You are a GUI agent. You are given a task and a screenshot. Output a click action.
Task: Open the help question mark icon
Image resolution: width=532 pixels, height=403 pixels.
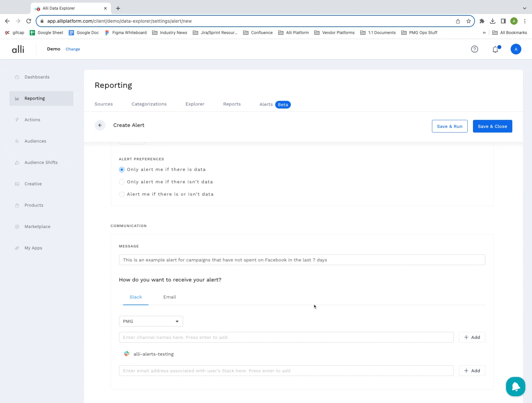tap(474, 49)
